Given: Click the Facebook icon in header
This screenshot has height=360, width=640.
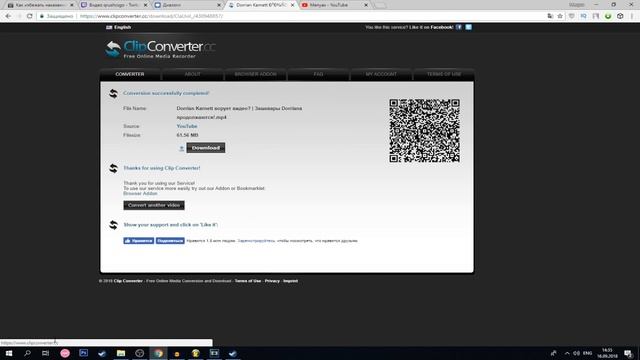Looking at the screenshot, I should [x=459, y=27].
